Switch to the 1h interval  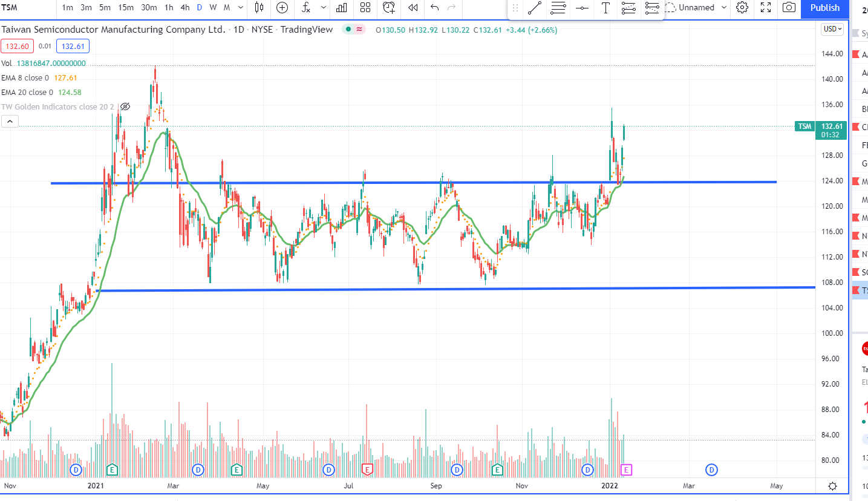[x=169, y=8]
